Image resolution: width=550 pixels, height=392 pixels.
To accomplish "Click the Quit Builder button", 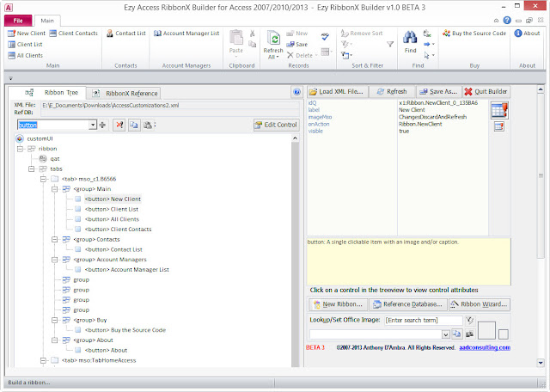I will click(486, 92).
